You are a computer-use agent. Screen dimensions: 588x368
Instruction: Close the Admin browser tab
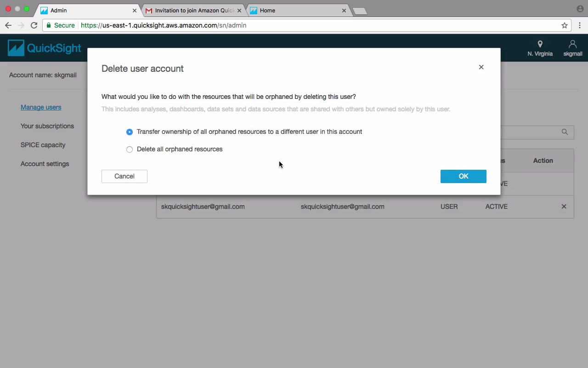(135, 11)
